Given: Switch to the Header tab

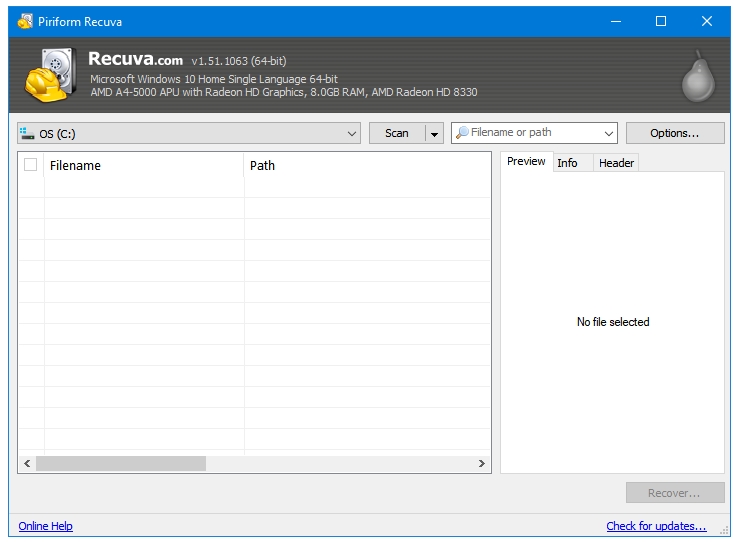Looking at the screenshot, I should point(616,163).
